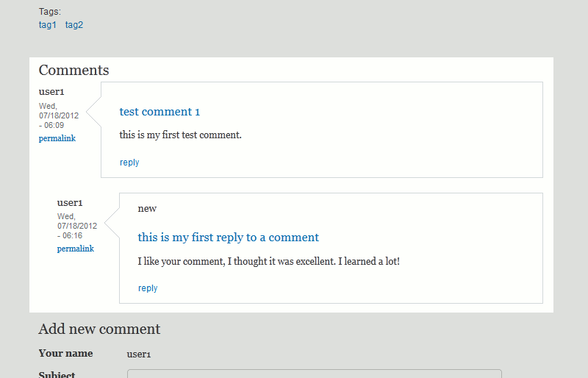Open the "test comment 1" title link

(159, 112)
